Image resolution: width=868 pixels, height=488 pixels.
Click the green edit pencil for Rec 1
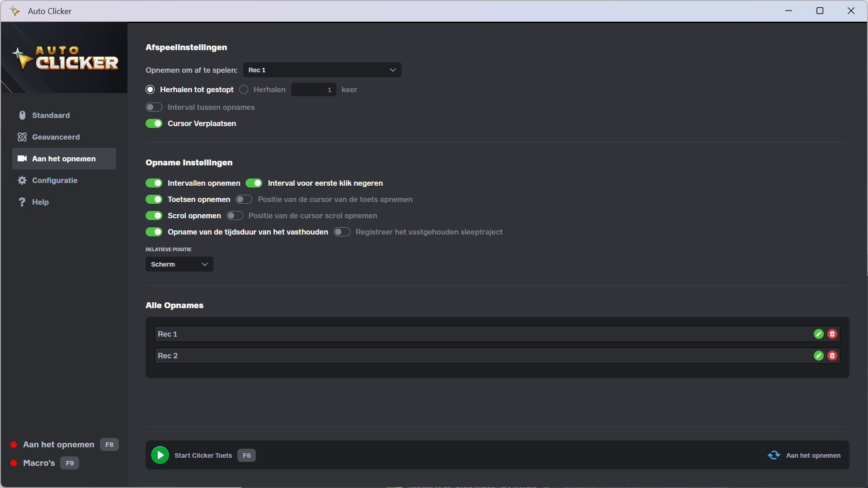[x=818, y=334]
